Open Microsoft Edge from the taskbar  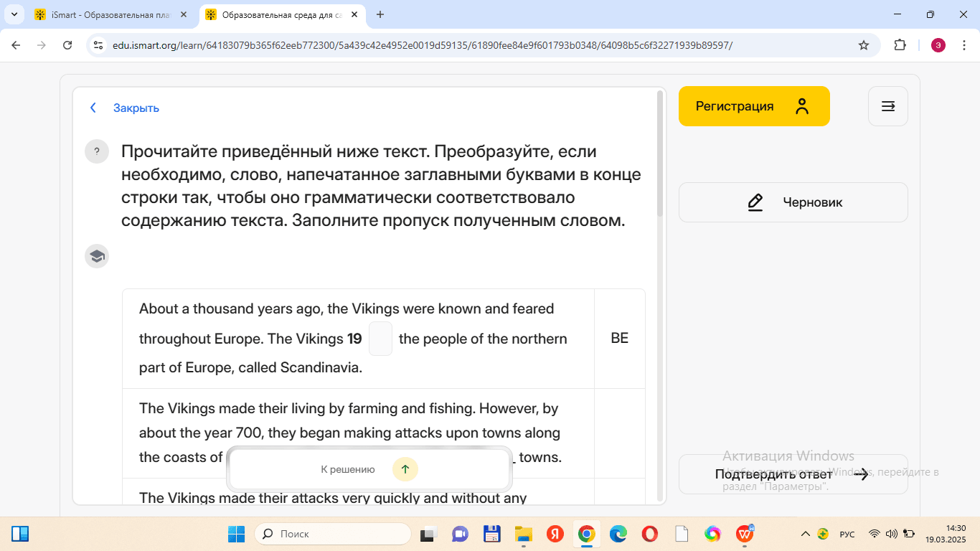click(618, 534)
